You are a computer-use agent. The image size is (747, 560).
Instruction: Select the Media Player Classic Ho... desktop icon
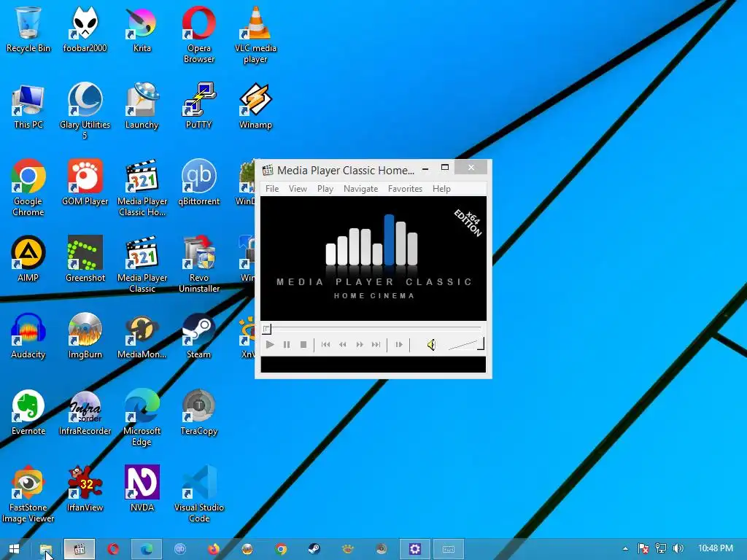coord(142,188)
